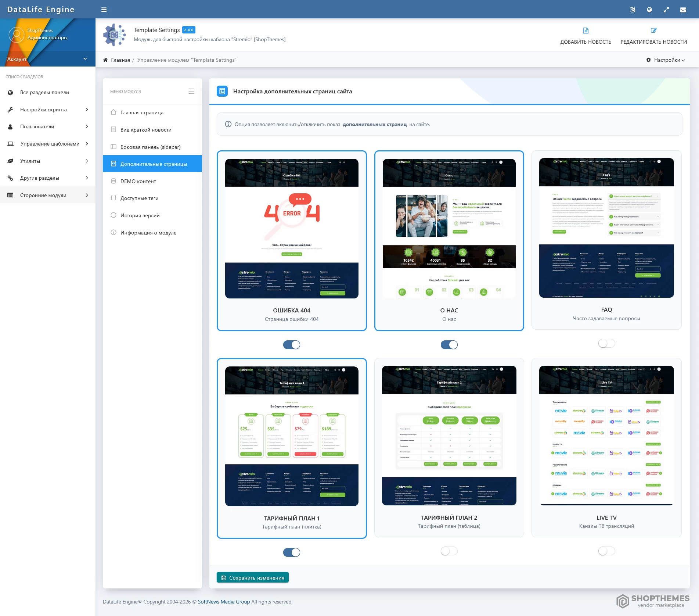This screenshot has height=616, width=699.
Task: Click the О нас page preview thumbnail
Action: pyautogui.click(x=449, y=228)
